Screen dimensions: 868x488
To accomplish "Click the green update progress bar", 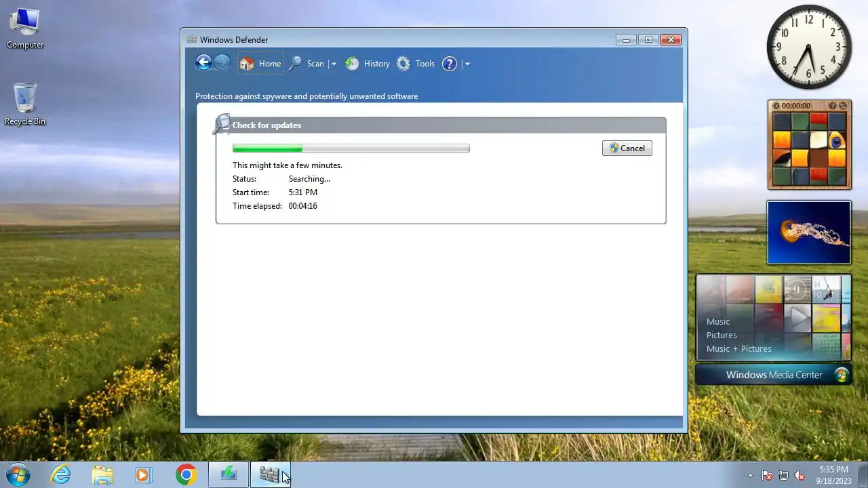I will point(351,148).
